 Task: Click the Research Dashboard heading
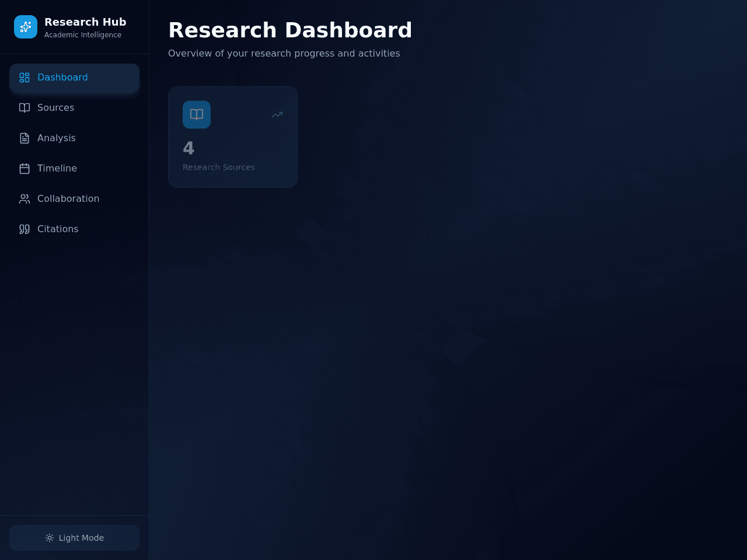pyautogui.click(x=290, y=30)
